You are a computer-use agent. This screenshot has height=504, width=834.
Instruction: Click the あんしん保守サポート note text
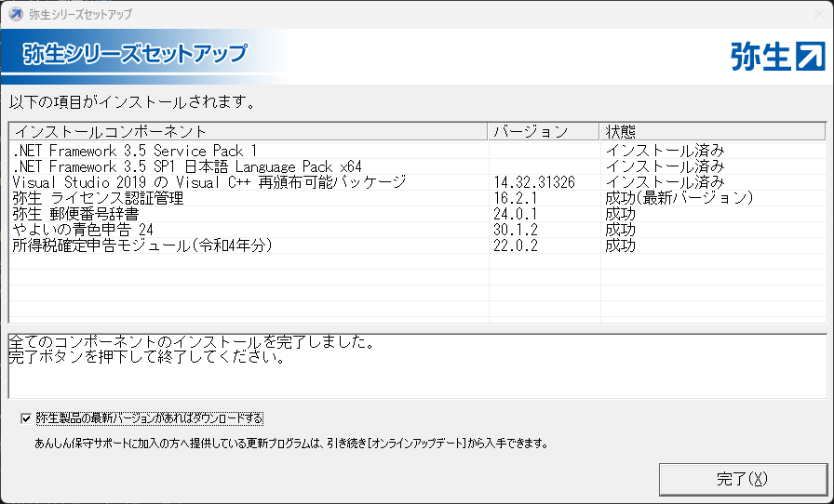tap(291, 443)
